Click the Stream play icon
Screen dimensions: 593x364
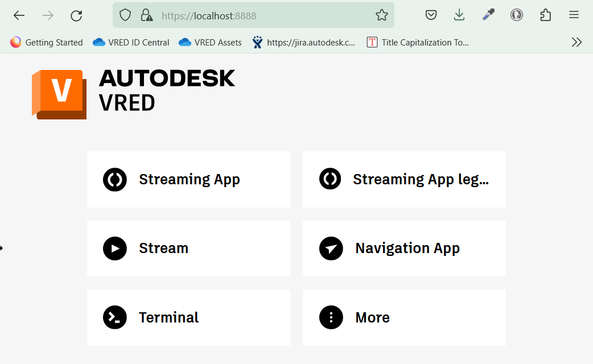pyautogui.click(x=115, y=249)
